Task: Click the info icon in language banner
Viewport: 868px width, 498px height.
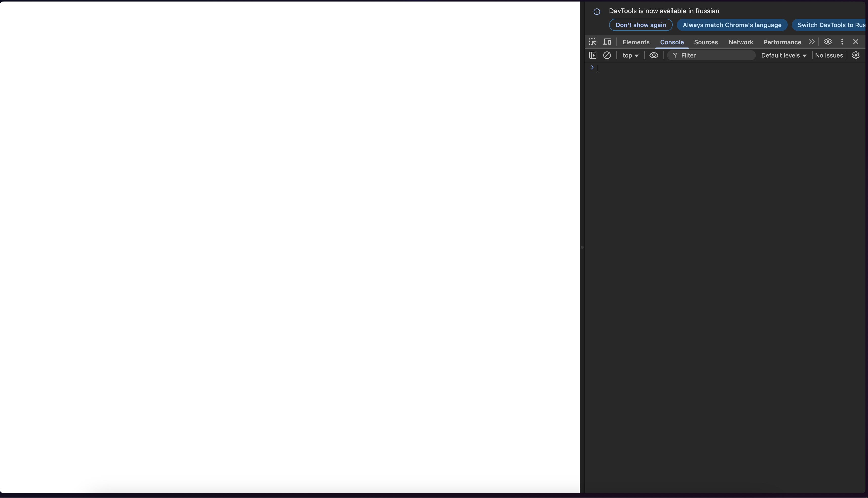Action: click(x=597, y=12)
